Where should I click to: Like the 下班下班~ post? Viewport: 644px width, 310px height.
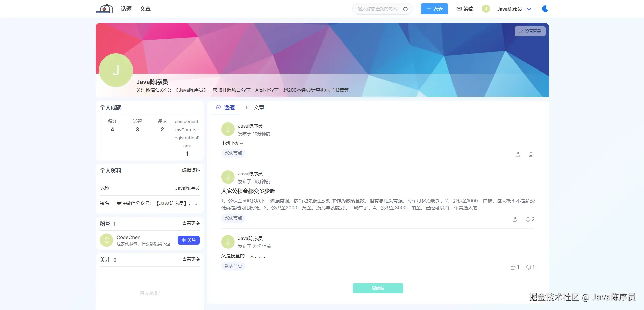518,154
